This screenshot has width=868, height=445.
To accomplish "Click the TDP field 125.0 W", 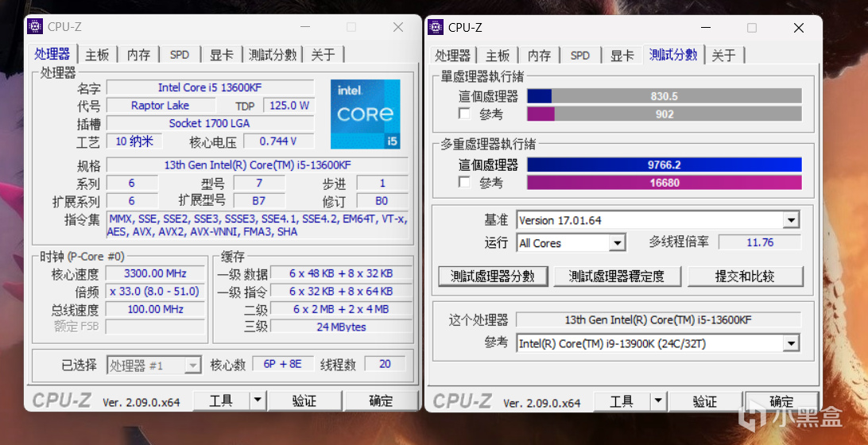I will [289, 105].
